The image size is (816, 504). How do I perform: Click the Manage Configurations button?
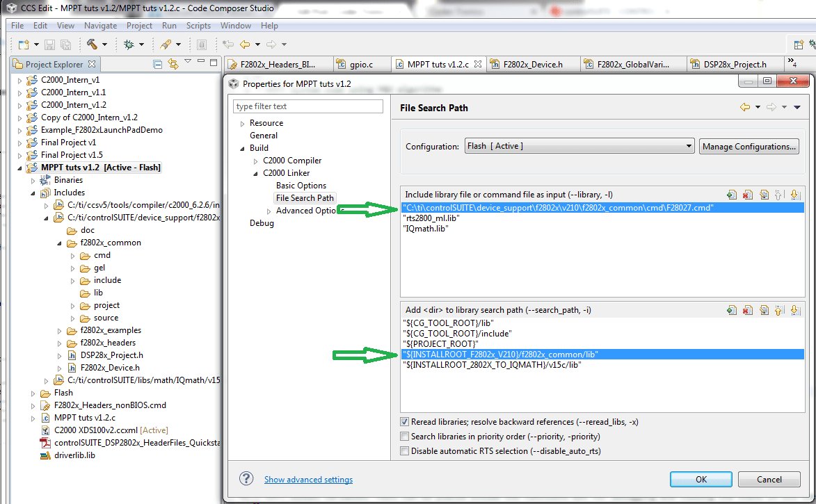coord(749,146)
